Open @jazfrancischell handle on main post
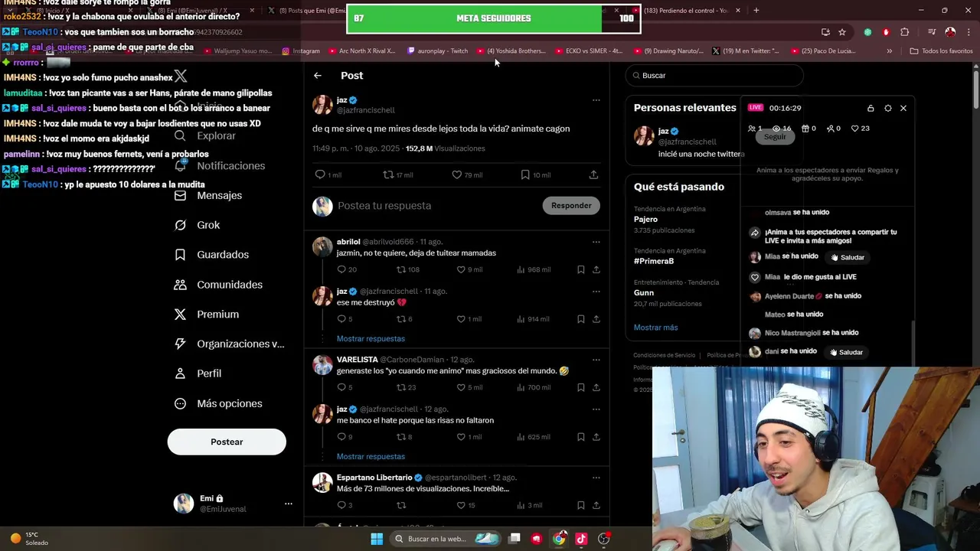Screen dimensions: 980x551 [x=366, y=110]
